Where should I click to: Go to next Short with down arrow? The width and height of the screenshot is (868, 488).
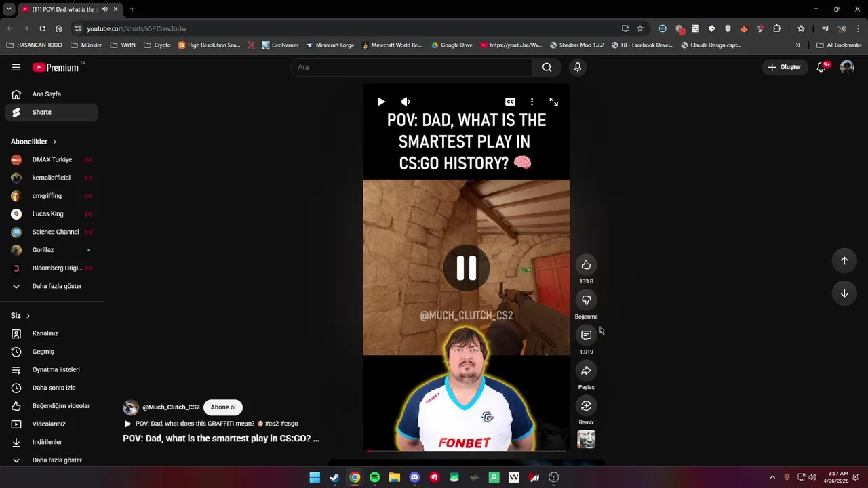844,293
